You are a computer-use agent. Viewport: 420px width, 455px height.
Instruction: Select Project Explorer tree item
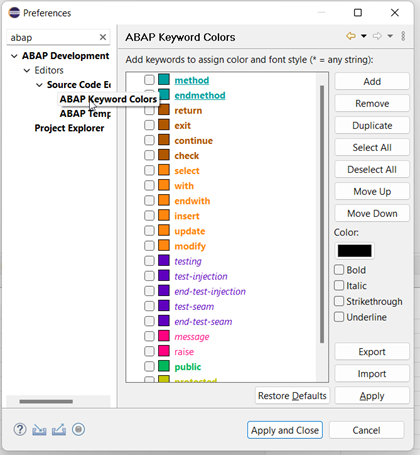tap(69, 128)
